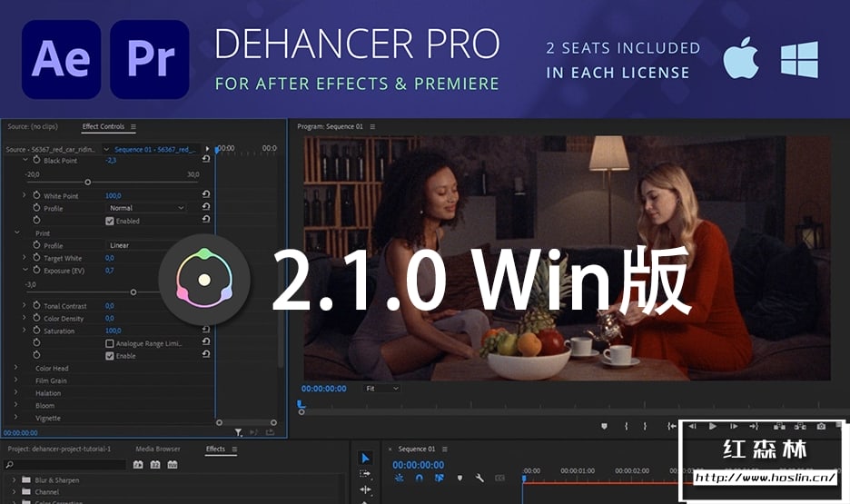Viewport: 850px width, 504px height.
Task: Toggle animation stopwatch for Exposure (EV)
Action: click(x=36, y=270)
